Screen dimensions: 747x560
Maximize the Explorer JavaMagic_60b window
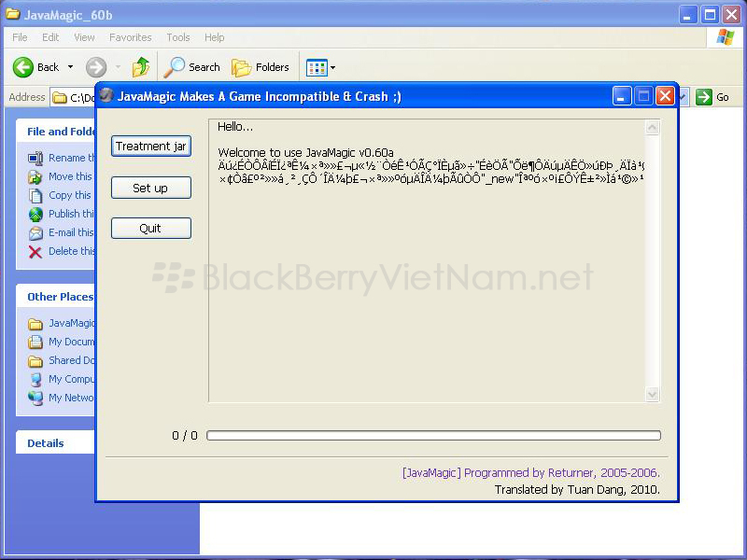(x=710, y=15)
